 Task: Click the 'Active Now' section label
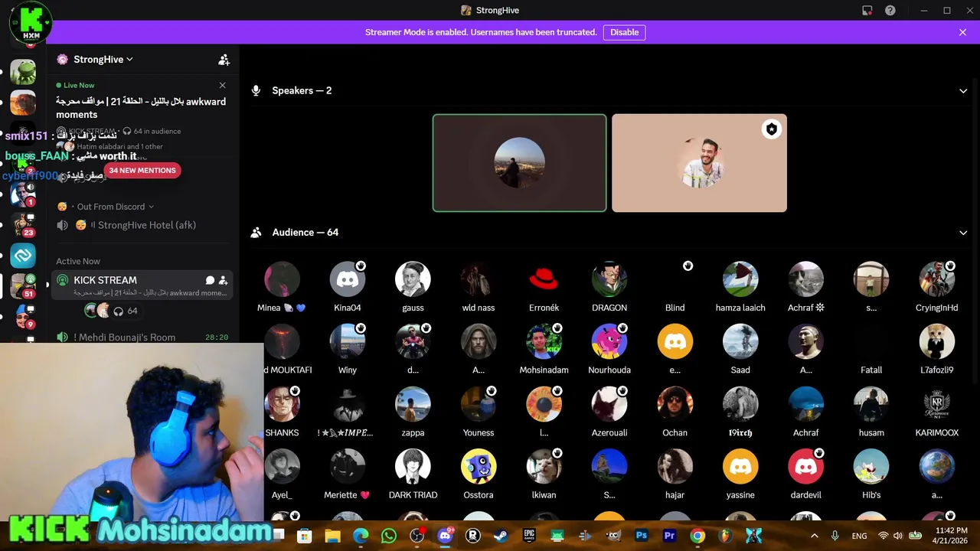78,261
